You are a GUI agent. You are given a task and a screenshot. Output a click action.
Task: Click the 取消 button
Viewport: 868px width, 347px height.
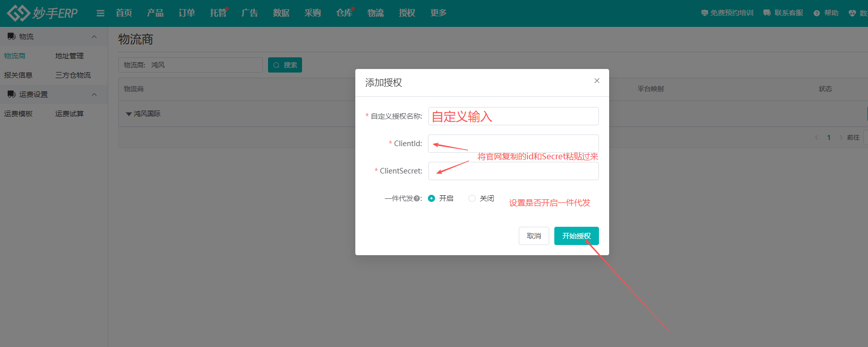534,236
